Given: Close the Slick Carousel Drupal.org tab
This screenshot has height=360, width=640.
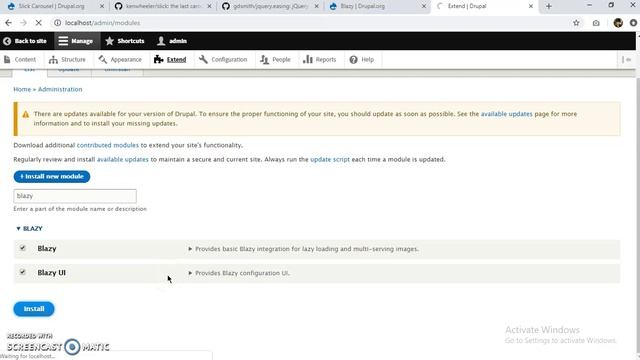Looking at the screenshot, I should (x=102, y=6).
